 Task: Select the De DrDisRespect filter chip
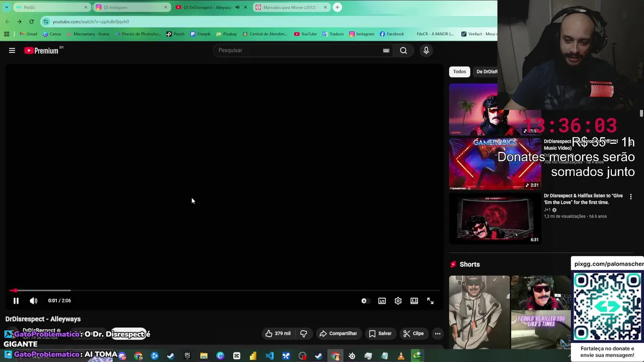[487, 71]
